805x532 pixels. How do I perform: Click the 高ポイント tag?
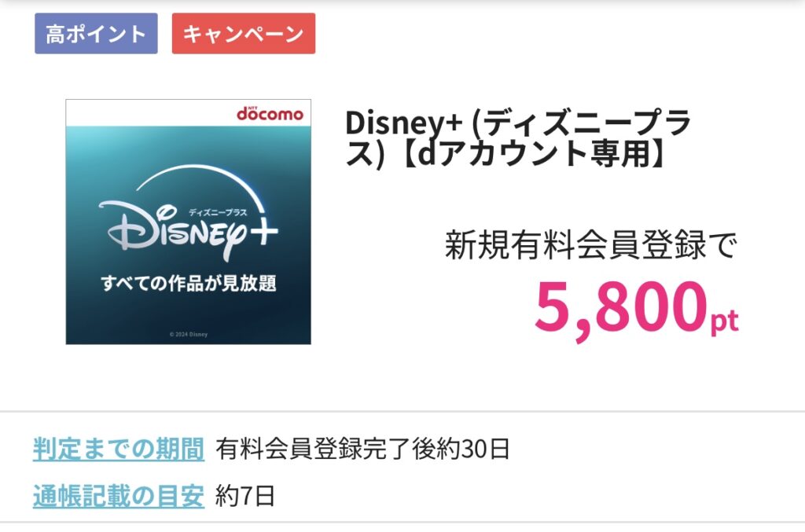[96, 34]
